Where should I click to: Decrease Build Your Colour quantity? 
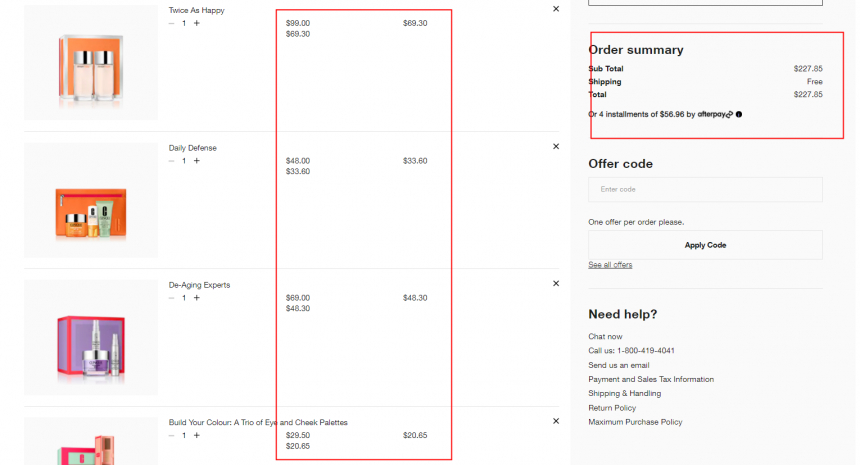coord(172,435)
